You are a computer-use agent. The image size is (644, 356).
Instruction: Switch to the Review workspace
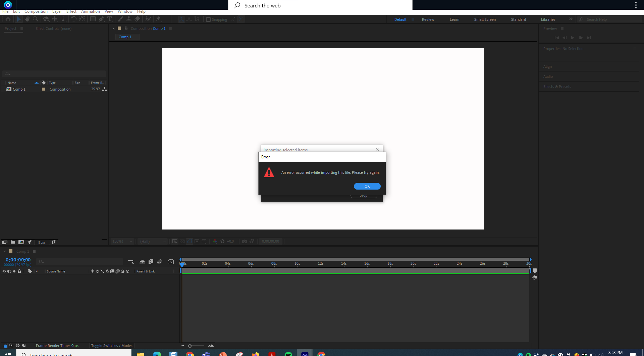pos(428,19)
